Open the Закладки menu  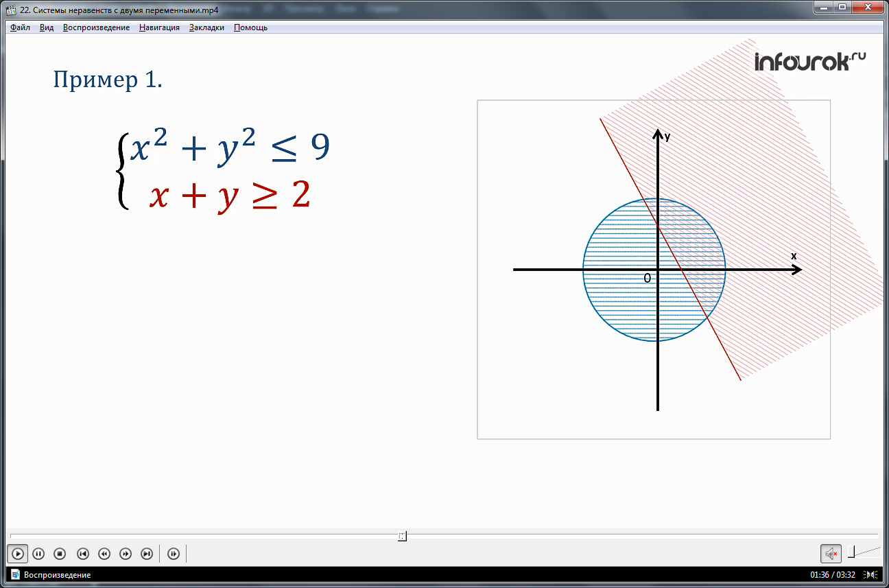click(206, 27)
